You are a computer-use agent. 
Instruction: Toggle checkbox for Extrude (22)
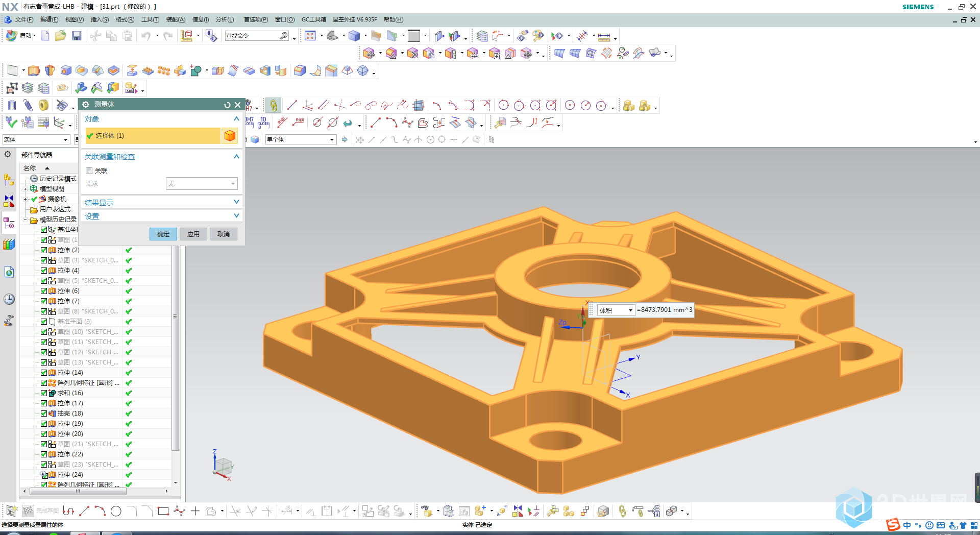click(44, 454)
